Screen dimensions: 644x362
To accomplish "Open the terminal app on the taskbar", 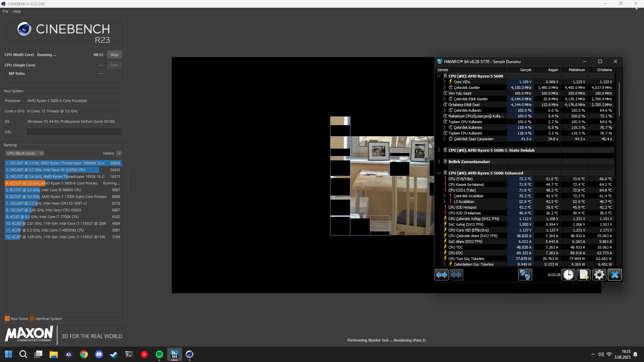I will pyautogui.click(x=129, y=354).
